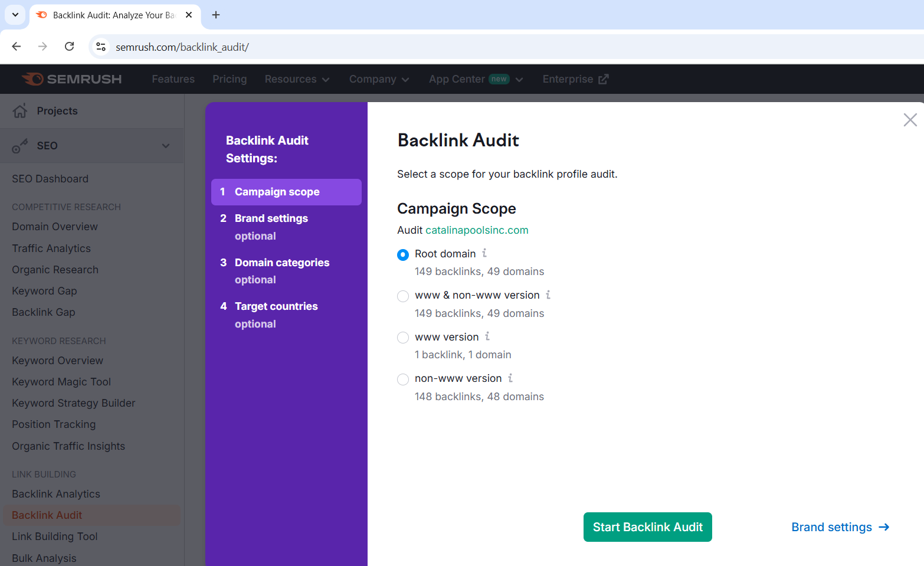924x566 pixels.
Task: Open the catalinapoolsinc.com link
Action: point(477,230)
